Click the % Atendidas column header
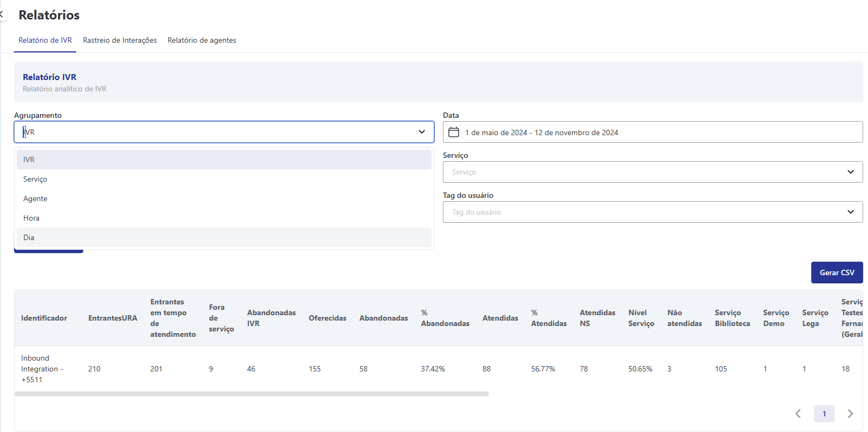868x432 pixels. (549, 318)
